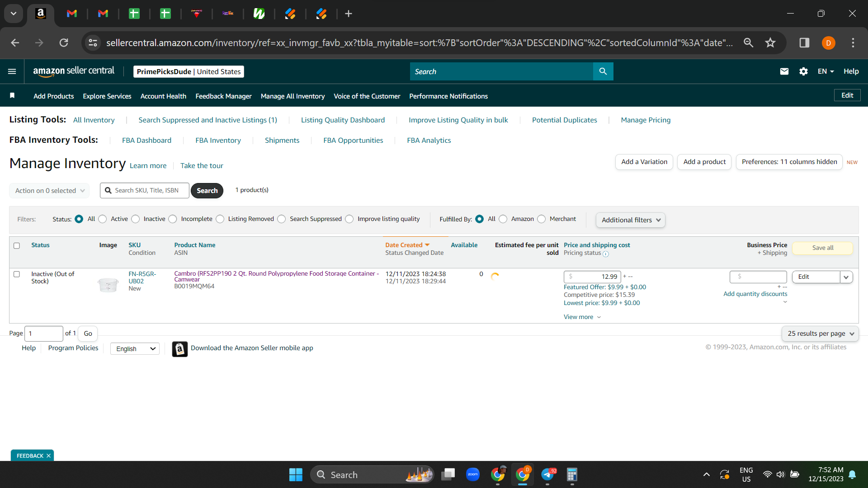The height and width of the screenshot is (488, 868).
Task: Select Fulfilled By Merchant radio button
Action: 541,219
